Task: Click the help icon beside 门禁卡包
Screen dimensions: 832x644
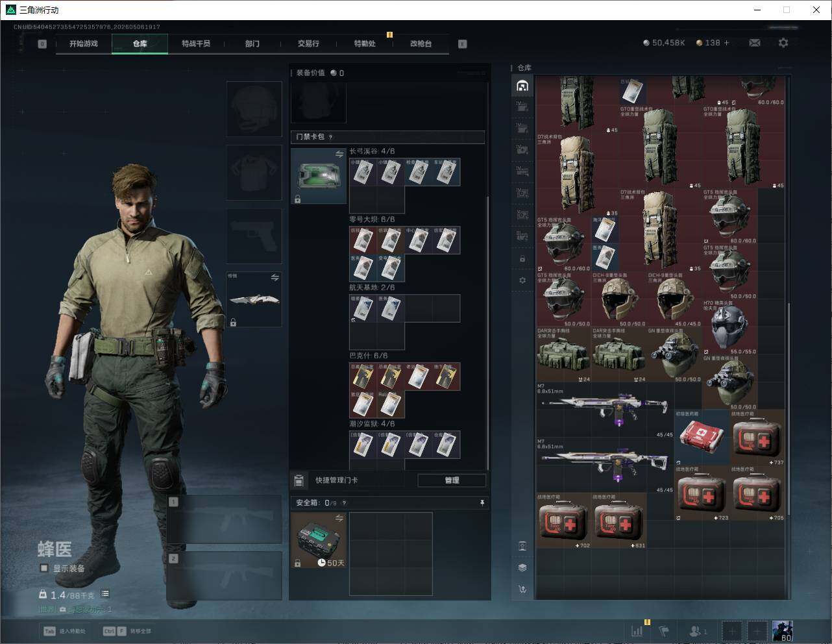Action: (330, 137)
